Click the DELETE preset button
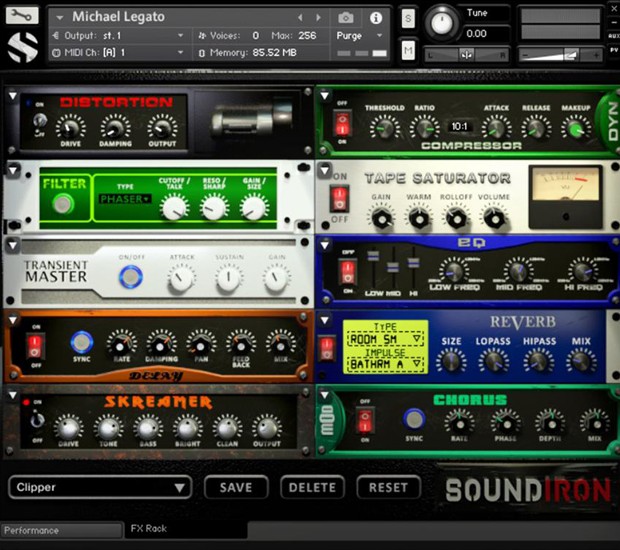This screenshot has height=550, width=620. [x=312, y=488]
